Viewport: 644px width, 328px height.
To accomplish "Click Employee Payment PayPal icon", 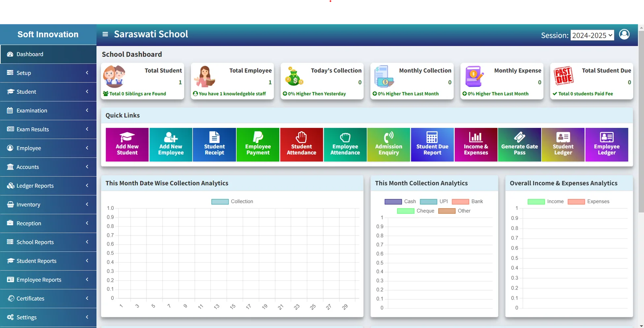I will 258,137.
